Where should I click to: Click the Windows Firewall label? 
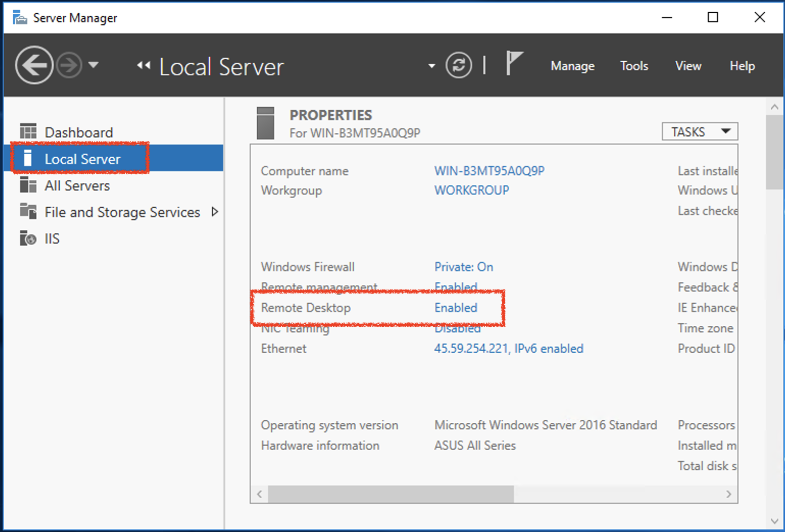click(307, 267)
